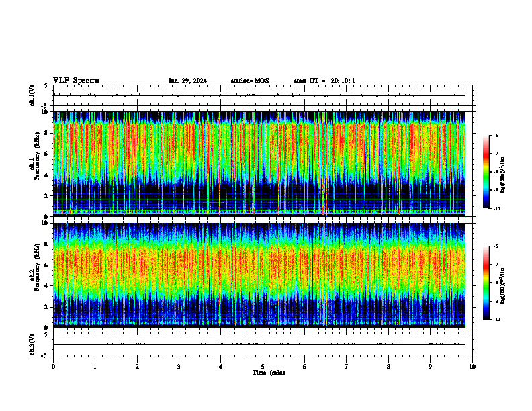
Task: Click time-axis tick label "7"
Action: point(347,367)
